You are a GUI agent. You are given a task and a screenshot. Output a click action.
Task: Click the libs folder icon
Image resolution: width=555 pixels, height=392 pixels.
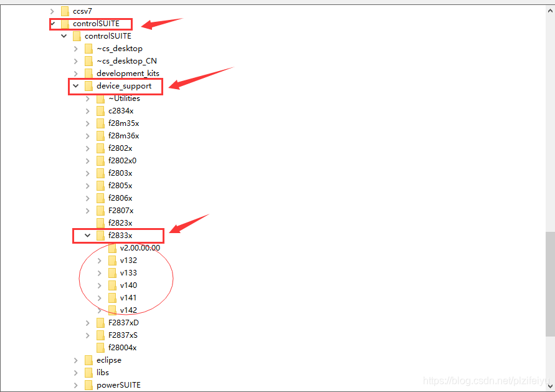[89, 373]
